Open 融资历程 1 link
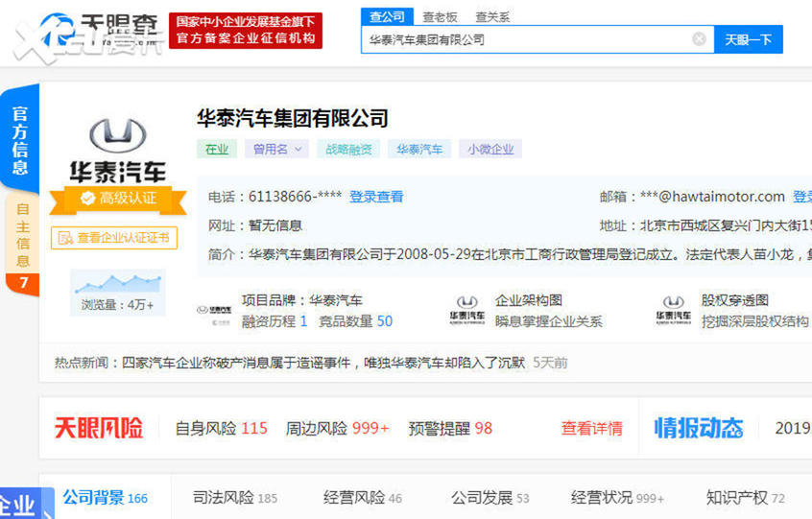This screenshot has height=519, width=812. pyautogui.click(x=275, y=321)
